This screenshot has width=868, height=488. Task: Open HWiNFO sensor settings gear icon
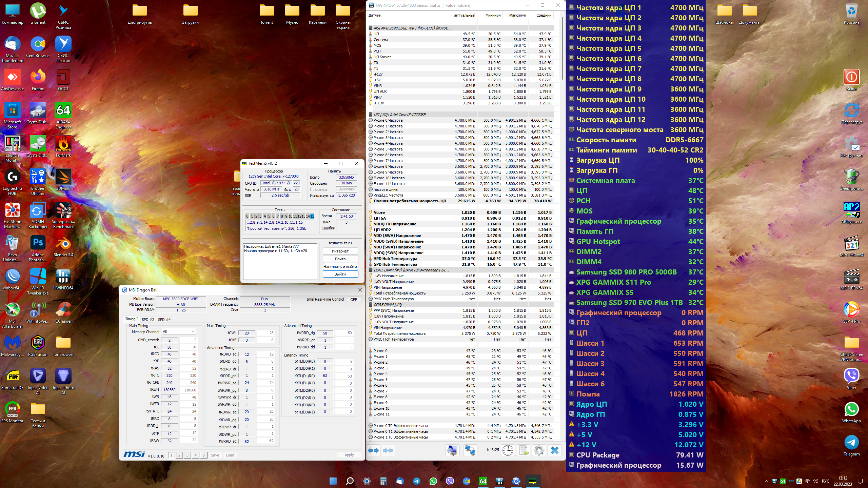coord(539,450)
